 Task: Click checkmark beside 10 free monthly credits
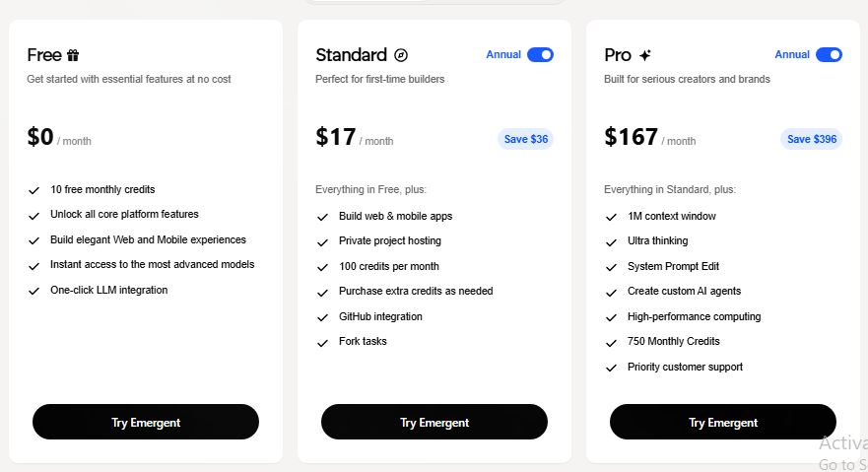[x=34, y=190]
